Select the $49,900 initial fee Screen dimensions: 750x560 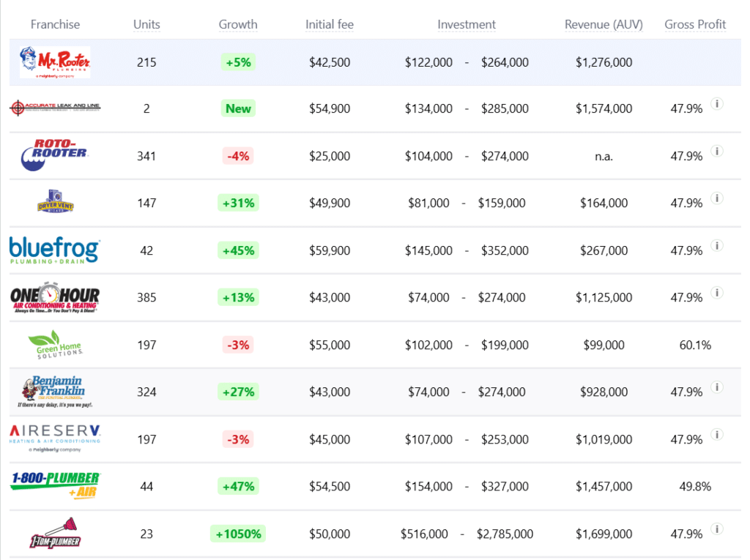[x=330, y=203]
